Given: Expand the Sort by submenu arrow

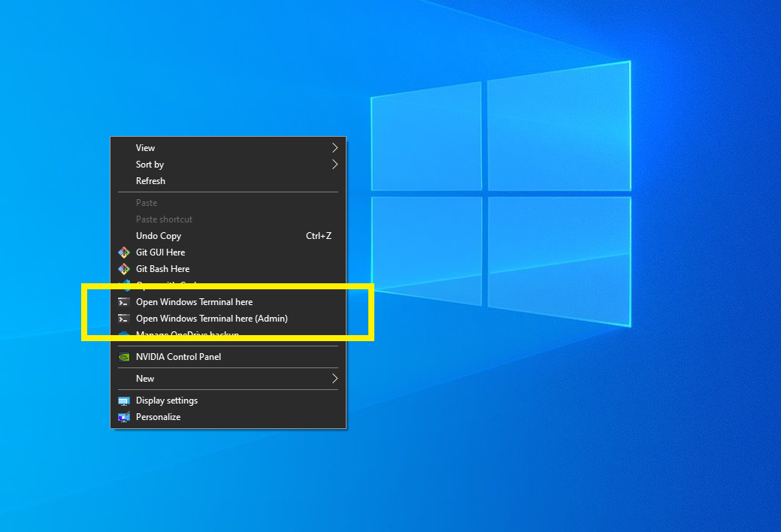Looking at the screenshot, I should pos(334,165).
